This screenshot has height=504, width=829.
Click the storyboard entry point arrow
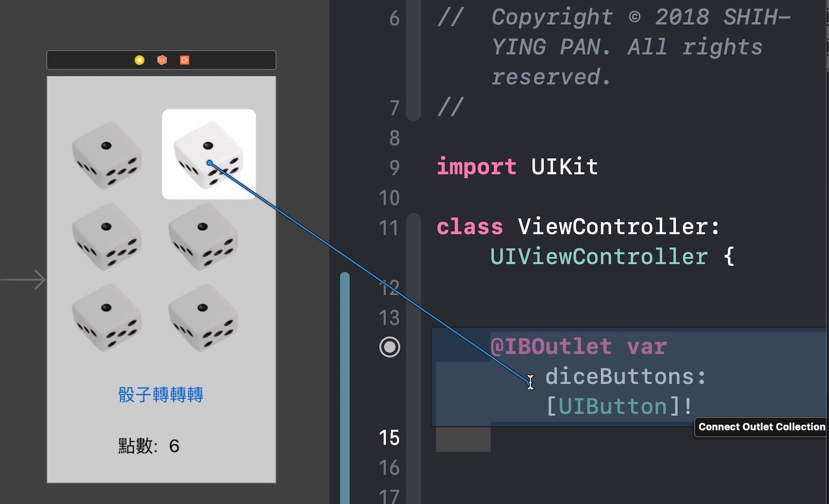23,280
